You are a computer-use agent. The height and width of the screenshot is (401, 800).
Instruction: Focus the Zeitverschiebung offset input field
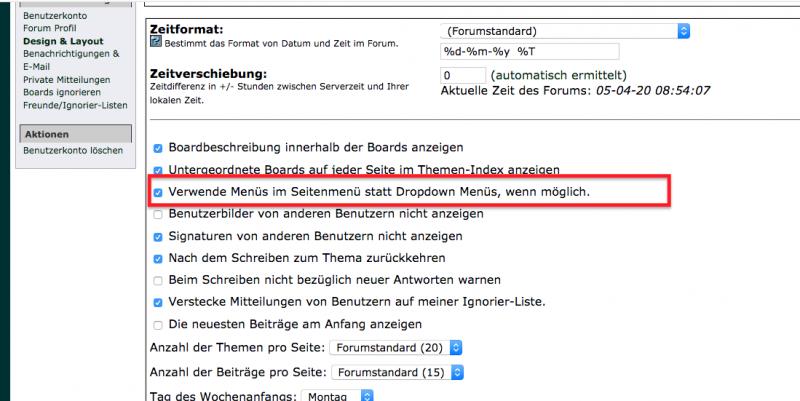click(x=462, y=75)
